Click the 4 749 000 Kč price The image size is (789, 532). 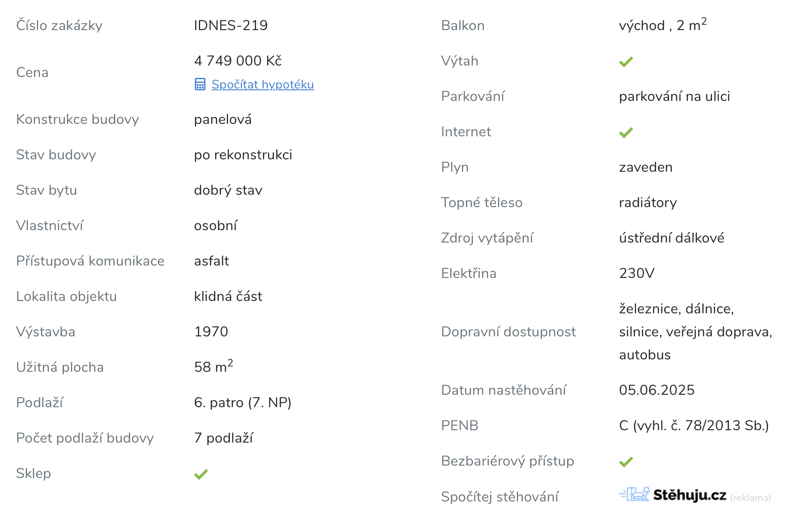click(x=238, y=61)
